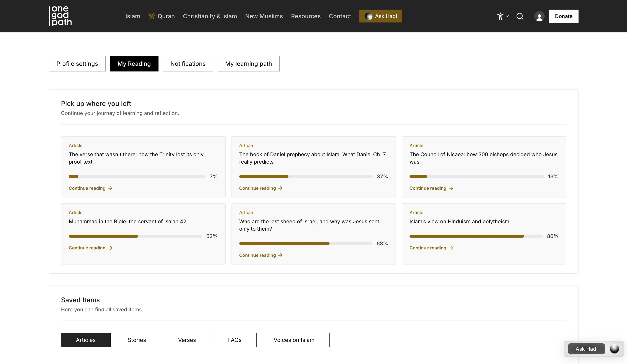Open the search magnifier icon
This screenshot has width=627, height=364.
click(x=520, y=16)
